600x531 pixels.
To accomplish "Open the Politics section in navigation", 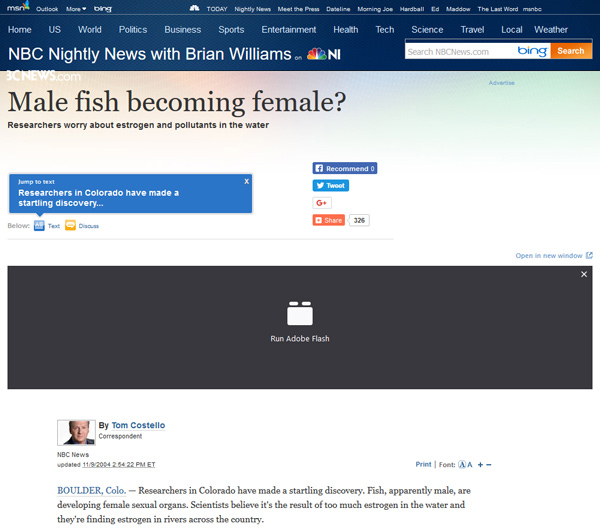I will tap(133, 30).
